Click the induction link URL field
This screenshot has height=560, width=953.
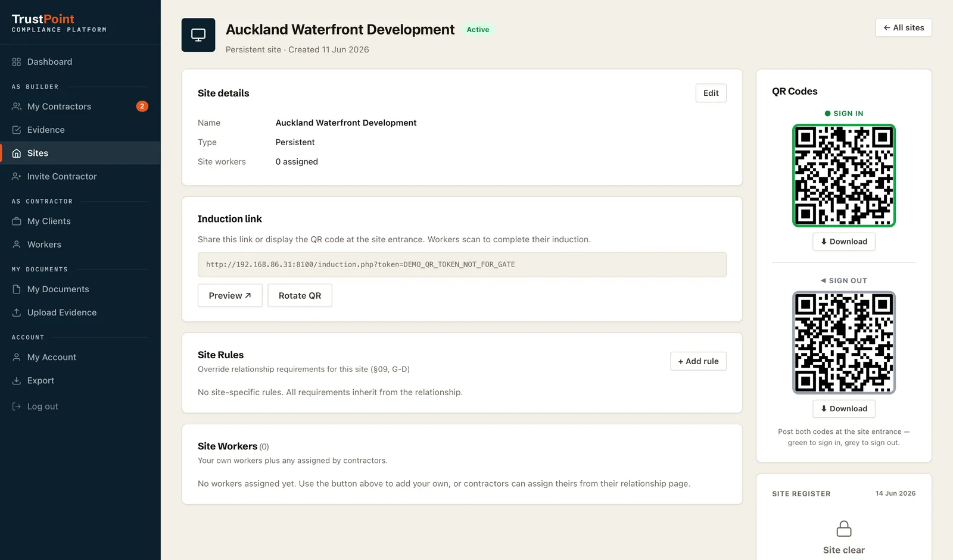(462, 265)
